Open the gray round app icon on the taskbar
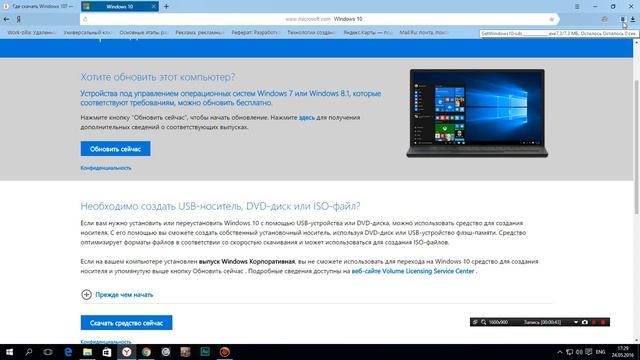Screen dimensions: 640x360 click(x=166, y=352)
